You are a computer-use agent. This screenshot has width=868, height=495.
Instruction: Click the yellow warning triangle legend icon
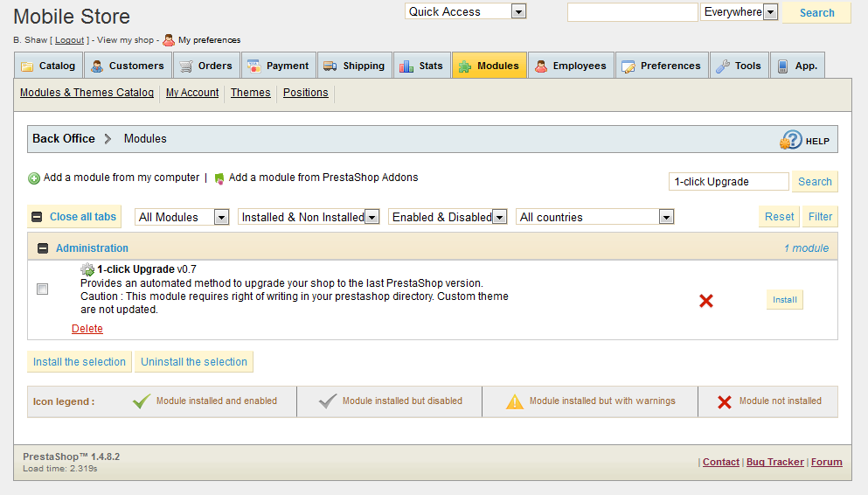coord(515,401)
